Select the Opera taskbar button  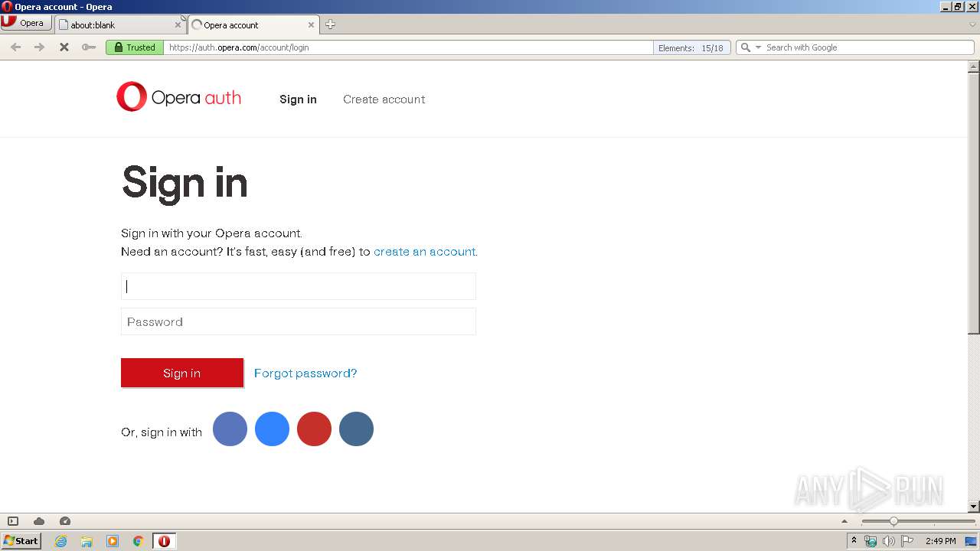164,541
